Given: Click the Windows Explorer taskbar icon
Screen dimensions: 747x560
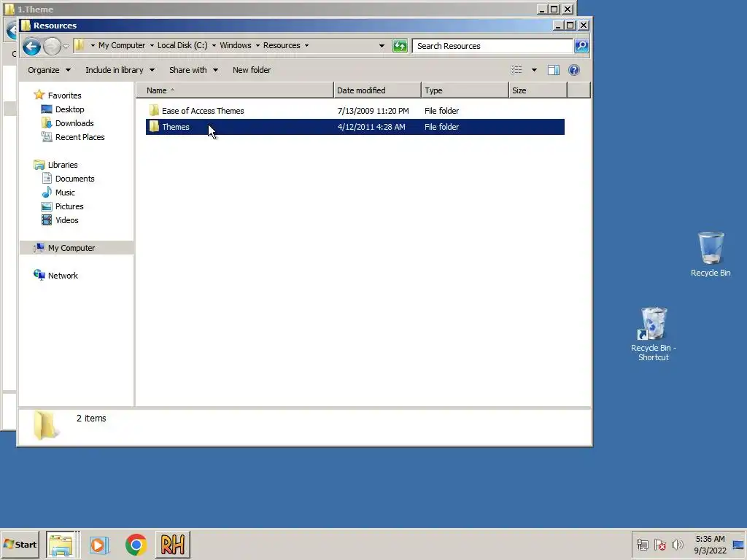Looking at the screenshot, I should [61, 544].
